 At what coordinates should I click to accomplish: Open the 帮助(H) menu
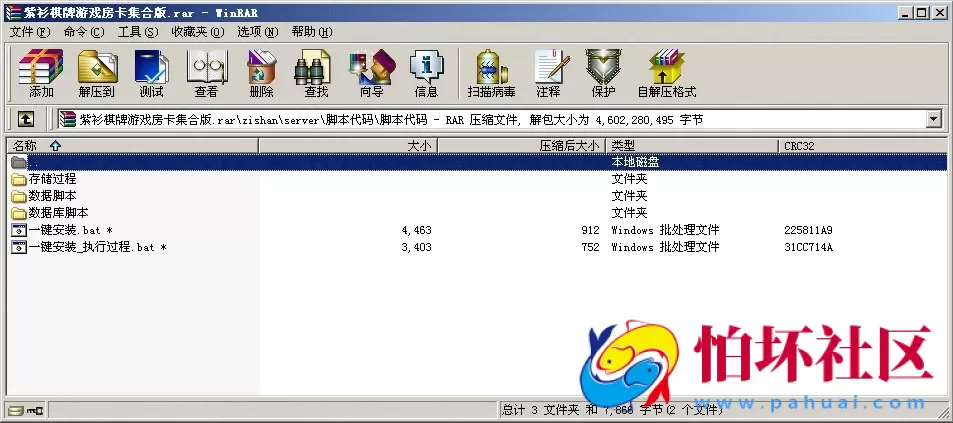point(312,32)
